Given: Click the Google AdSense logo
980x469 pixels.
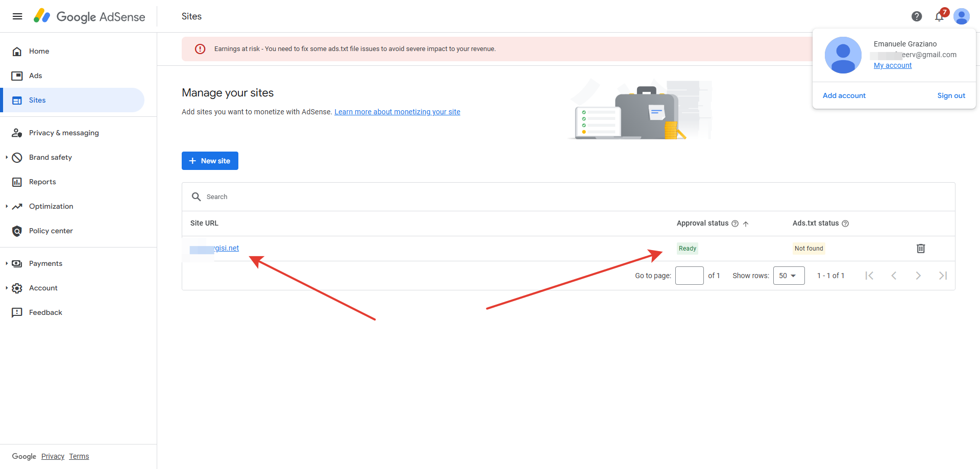Looking at the screenshot, I should click(89, 16).
